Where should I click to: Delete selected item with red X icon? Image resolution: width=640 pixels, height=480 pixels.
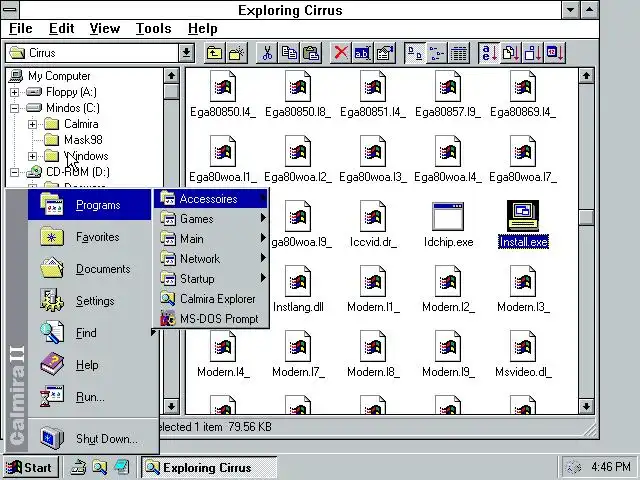[x=341, y=53]
